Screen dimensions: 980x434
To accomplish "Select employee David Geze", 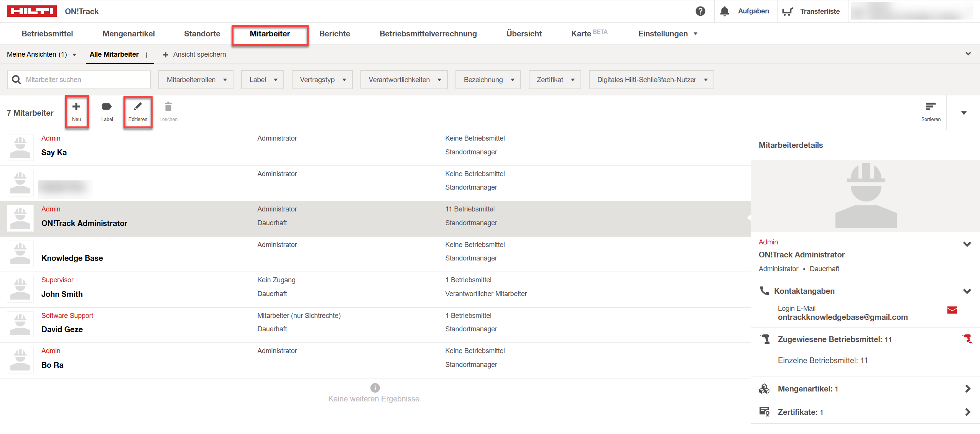I will coord(62,329).
